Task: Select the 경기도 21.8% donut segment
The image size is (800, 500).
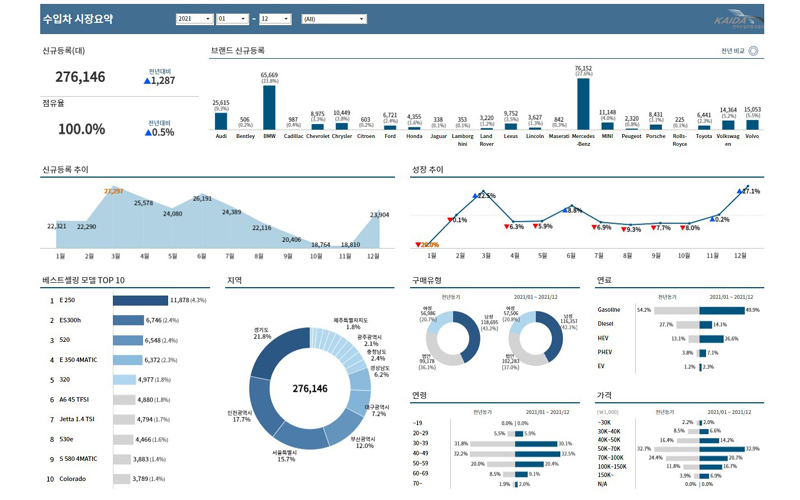Action: tap(276, 348)
